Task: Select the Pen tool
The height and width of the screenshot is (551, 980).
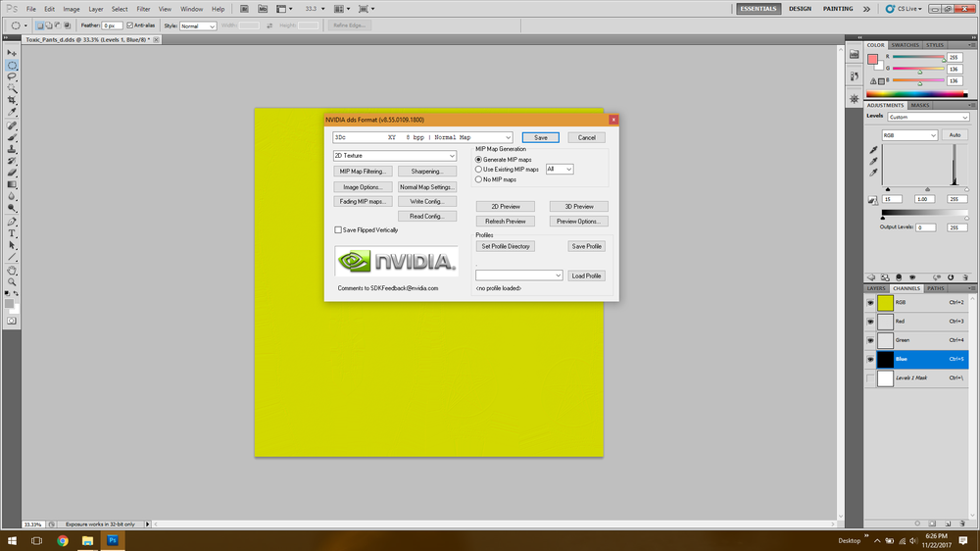Action: click(12, 222)
